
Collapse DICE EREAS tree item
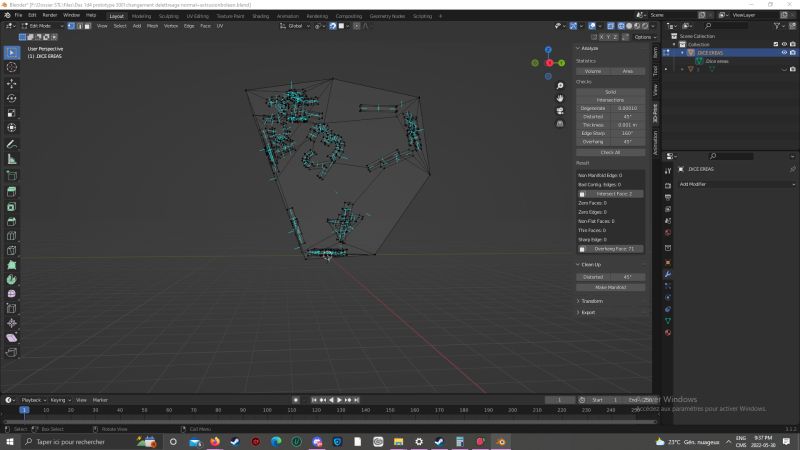683,53
